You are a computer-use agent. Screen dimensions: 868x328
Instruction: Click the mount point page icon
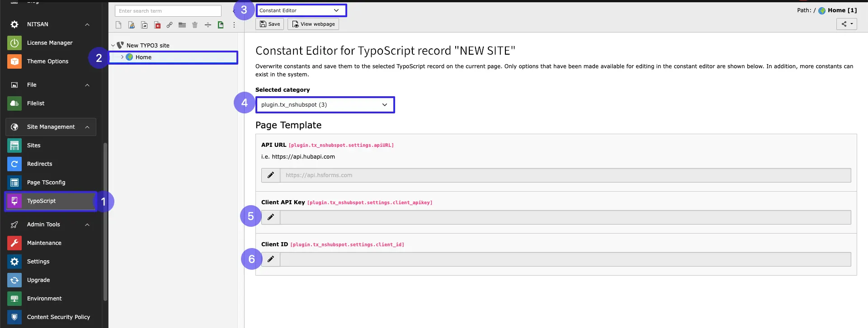pos(157,25)
